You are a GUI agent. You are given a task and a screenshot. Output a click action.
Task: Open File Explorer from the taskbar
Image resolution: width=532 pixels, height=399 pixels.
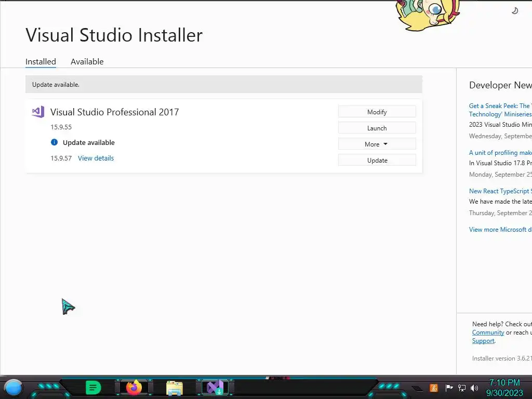175,388
